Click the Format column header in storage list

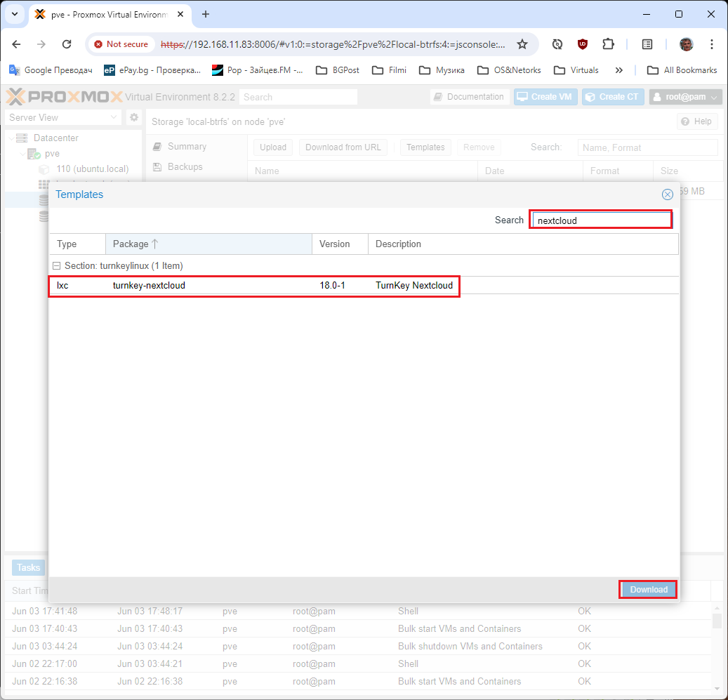tap(618, 171)
